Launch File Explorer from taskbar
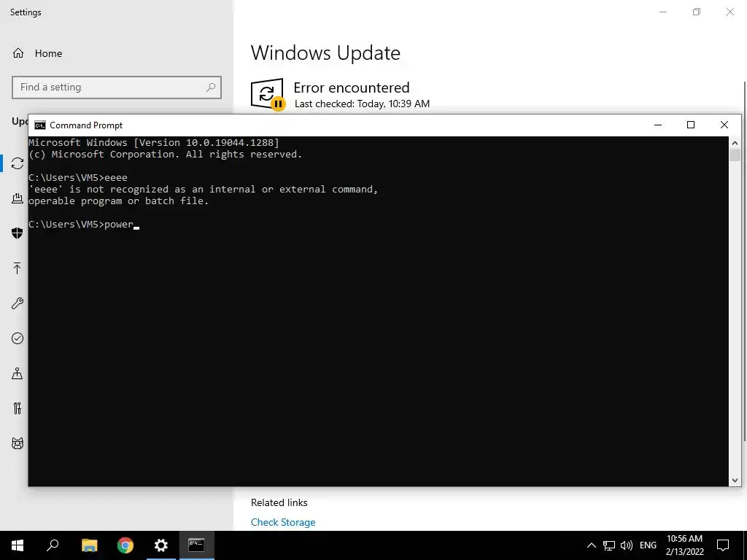The width and height of the screenshot is (747, 560). point(89,545)
